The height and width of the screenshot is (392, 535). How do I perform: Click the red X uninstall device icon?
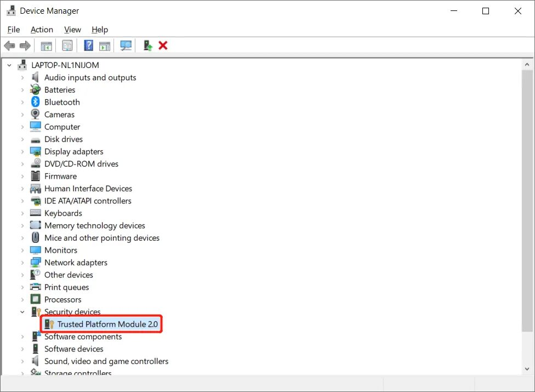[163, 46]
